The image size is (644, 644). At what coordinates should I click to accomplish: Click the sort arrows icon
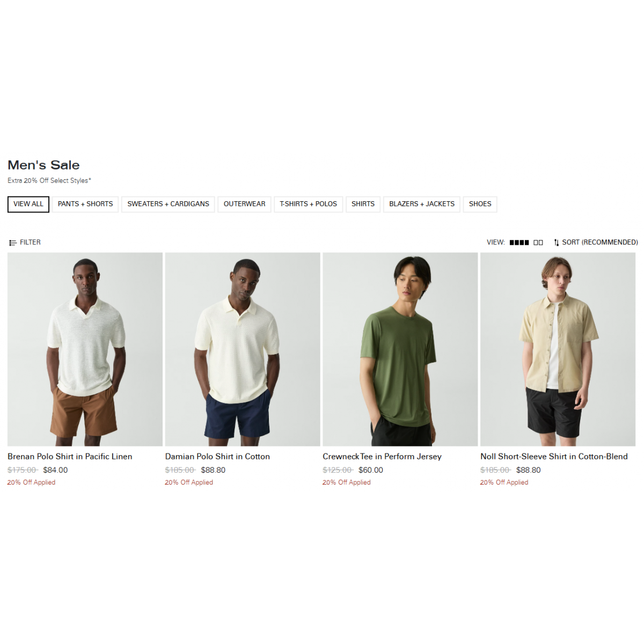pos(557,243)
